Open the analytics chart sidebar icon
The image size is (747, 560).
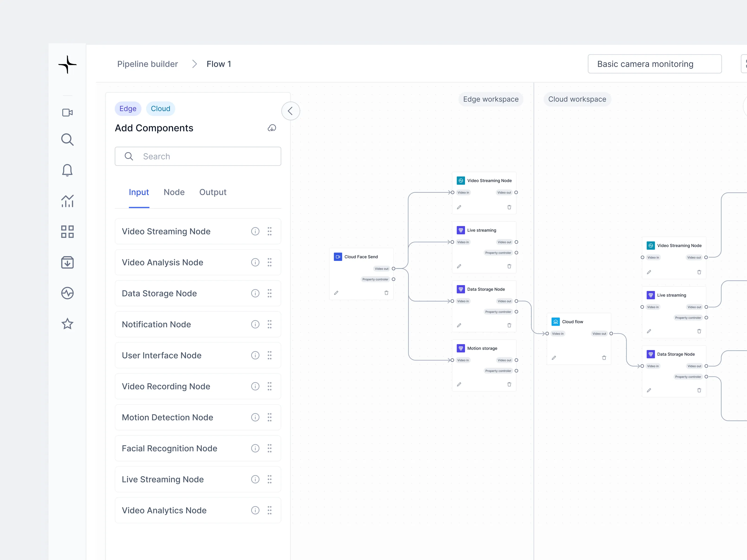pos(67,201)
